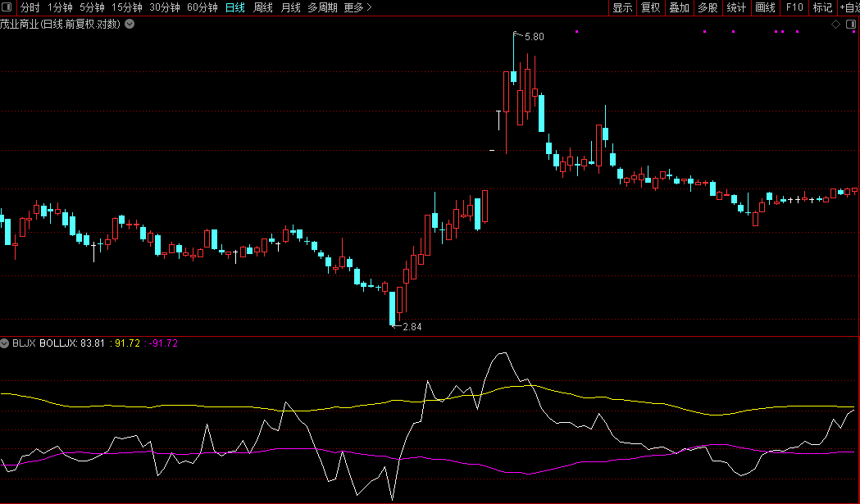The width and height of the screenshot is (860, 504).
Task: Select the 分时 intraday tab
Action: click(30, 8)
